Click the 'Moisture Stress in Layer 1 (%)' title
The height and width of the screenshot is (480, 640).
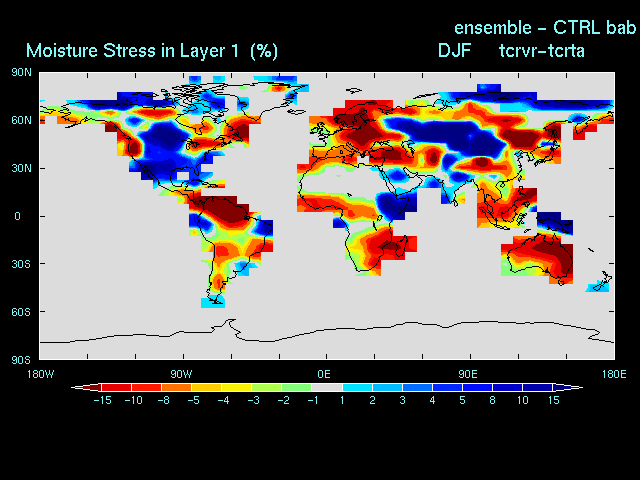[x=152, y=50]
